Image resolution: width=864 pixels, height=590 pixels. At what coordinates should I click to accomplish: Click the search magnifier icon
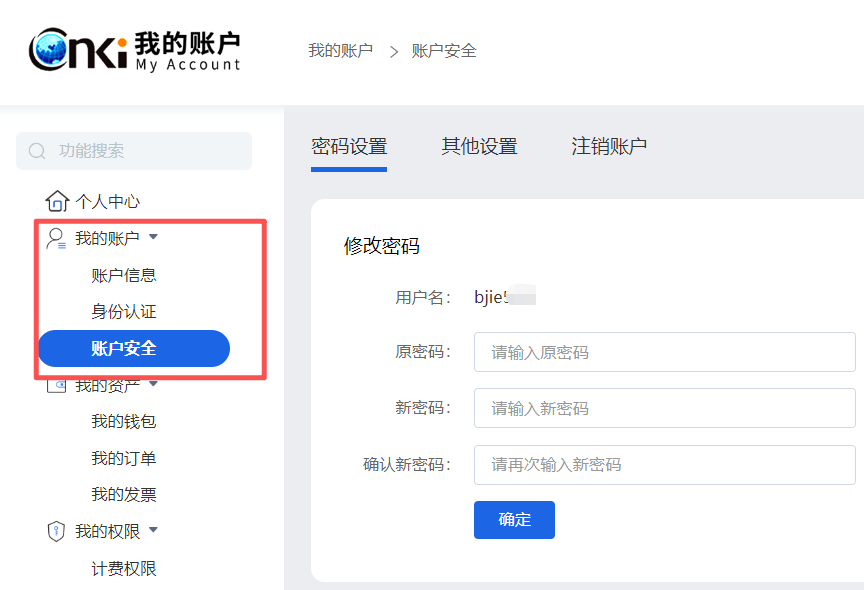(x=38, y=151)
